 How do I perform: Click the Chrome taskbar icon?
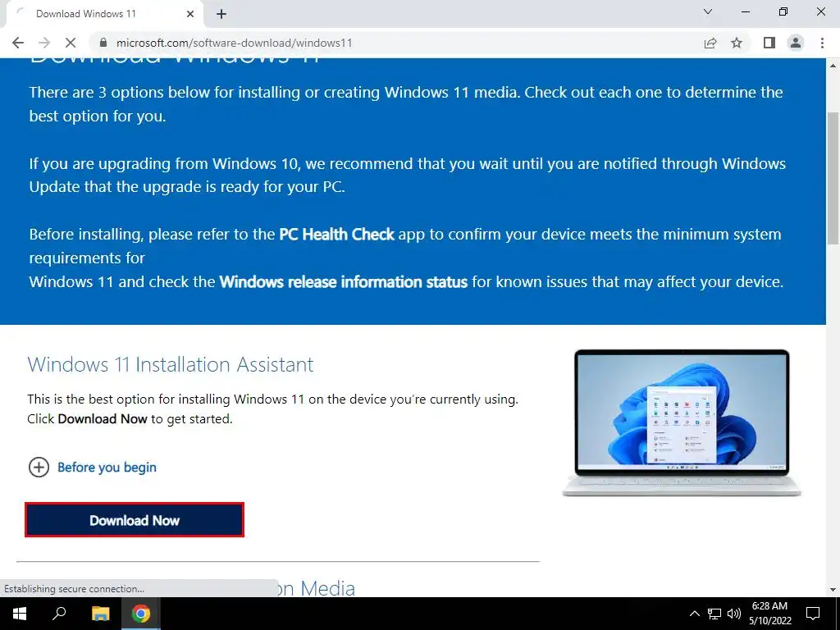pyautogui.click(x=141, y=614)
